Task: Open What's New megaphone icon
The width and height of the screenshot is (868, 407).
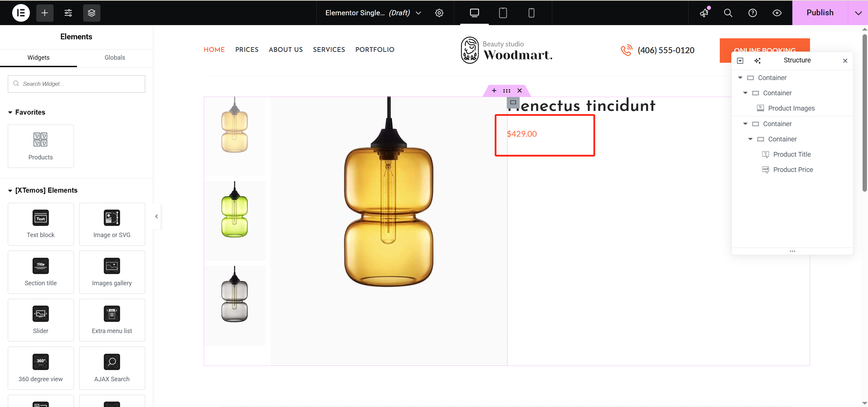Action: coord(705,13)
